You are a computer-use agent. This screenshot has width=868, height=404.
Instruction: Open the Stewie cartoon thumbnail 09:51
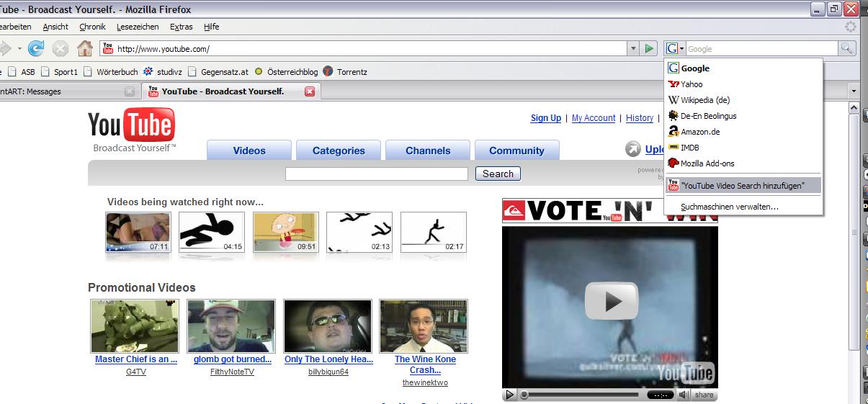tap(286, 232)
